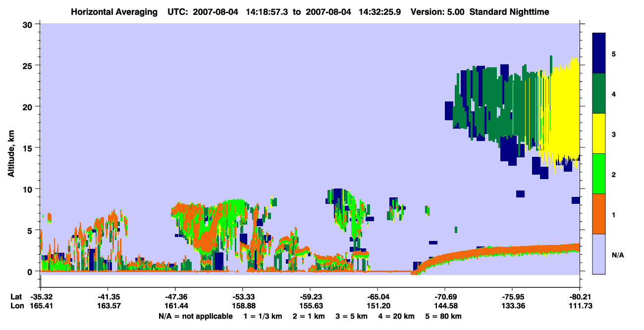Click latitude value -80.21
This screenshot has width=644, height=330.
[579, 297]
